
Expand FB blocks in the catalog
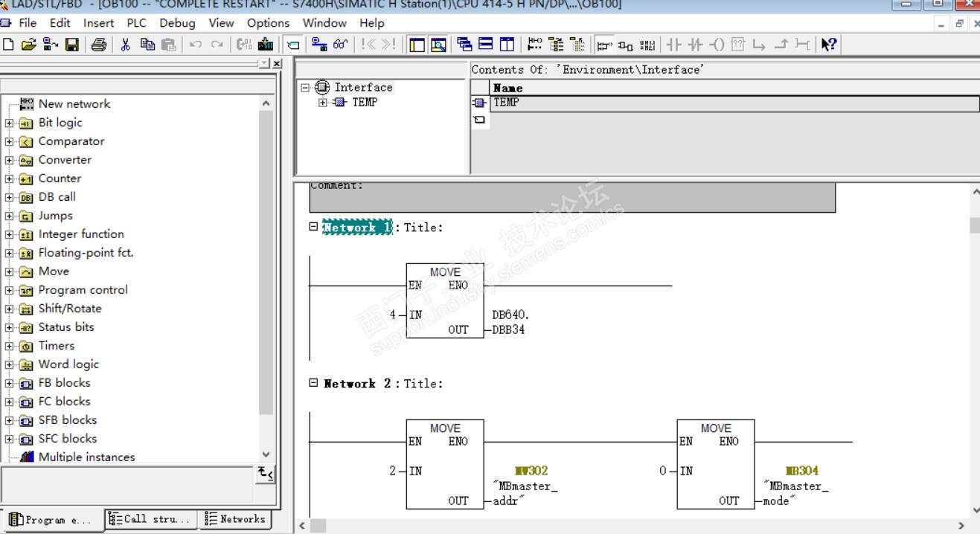pos(9,383)
